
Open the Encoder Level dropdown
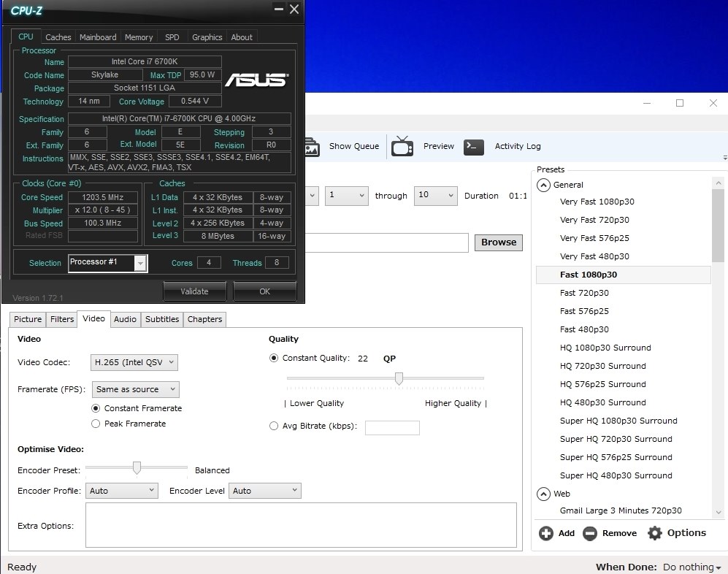(264, 491)
